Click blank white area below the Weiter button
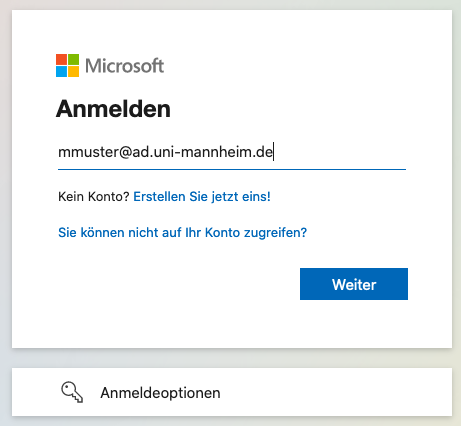This screenshot has width=461, height=426. [354, 323]
